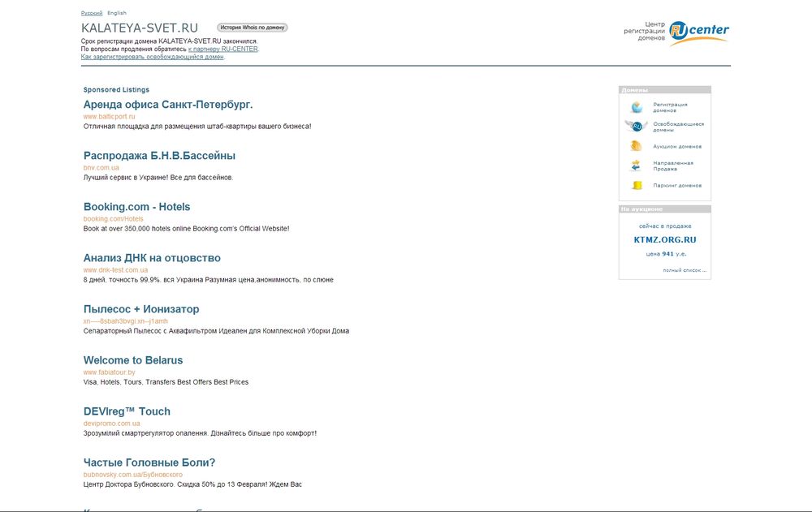Open Направленная Продажа sidebar link
812x512 pixels.
[x=672, y=166]
